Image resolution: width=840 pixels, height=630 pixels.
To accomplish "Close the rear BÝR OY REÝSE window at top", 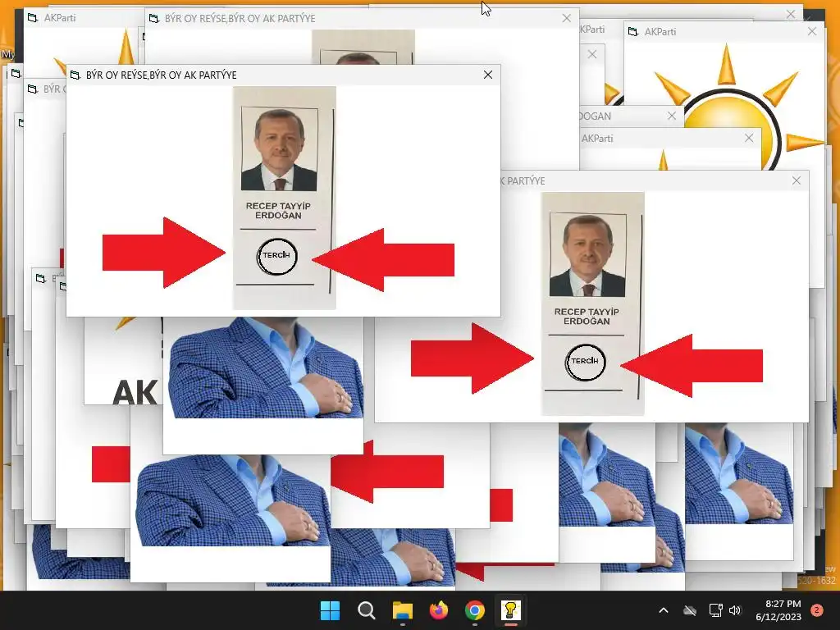I will (567, 18).
